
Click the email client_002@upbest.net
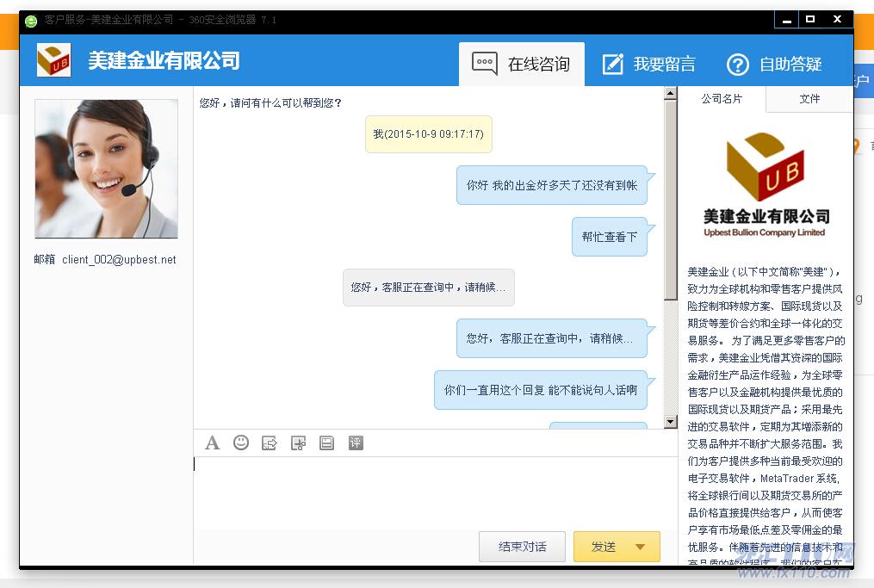[x=119, y=260]
